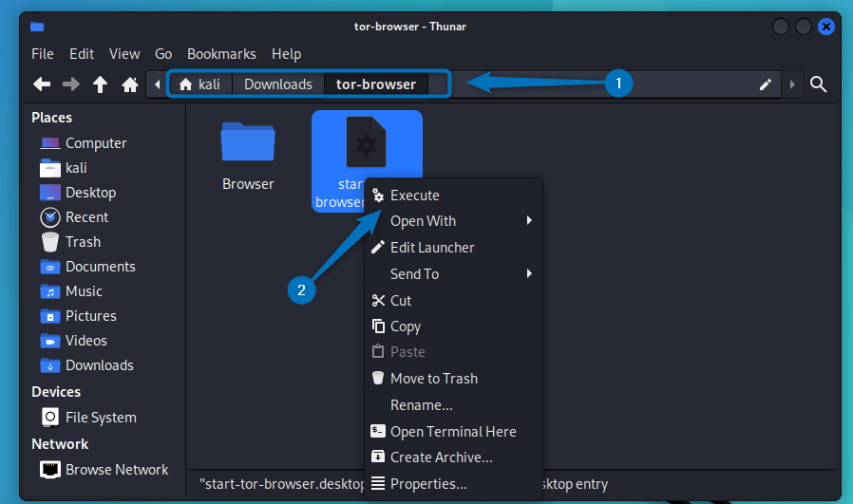Open Music in Places sidebar
Viewport: 853px width, 504px height.
[70, 291]
